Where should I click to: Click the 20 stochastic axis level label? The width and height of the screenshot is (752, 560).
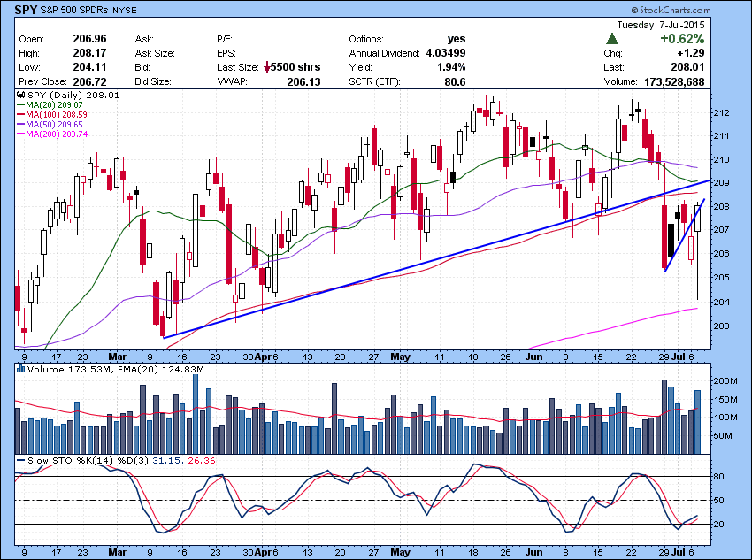point(719,524)
